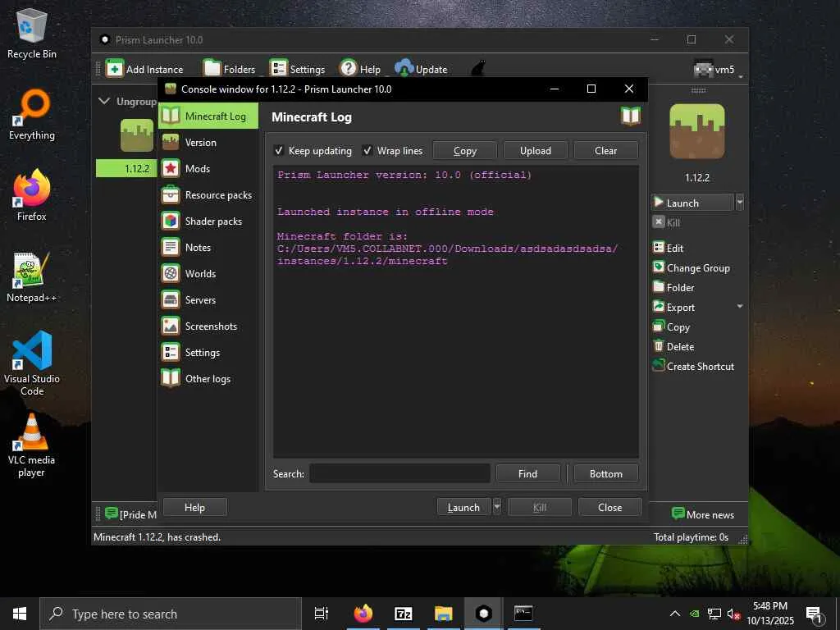Viewport: 840px width, 630px height.
Task: Click Delete instance action
Action: coord(673,347)
